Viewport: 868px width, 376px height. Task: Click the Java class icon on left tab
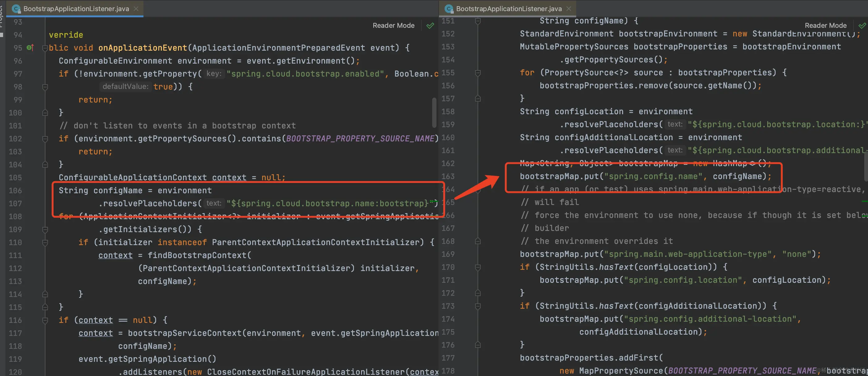click(16, 9)
